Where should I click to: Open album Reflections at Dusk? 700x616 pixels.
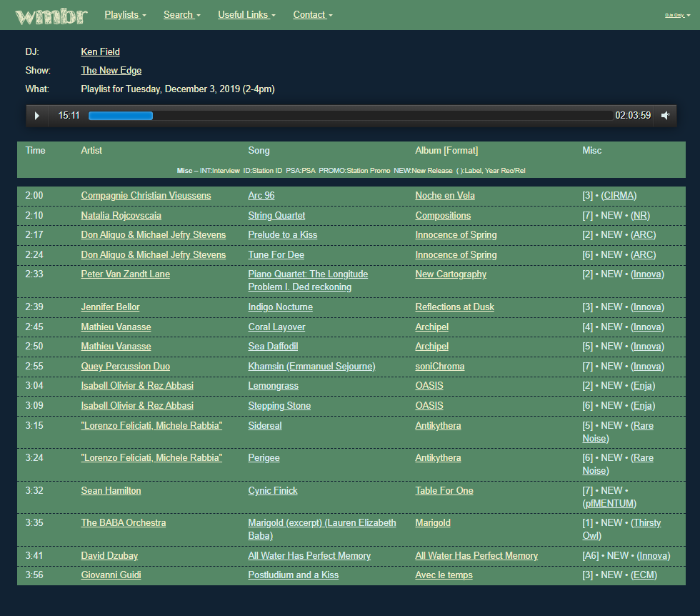(x=454, y=307)
